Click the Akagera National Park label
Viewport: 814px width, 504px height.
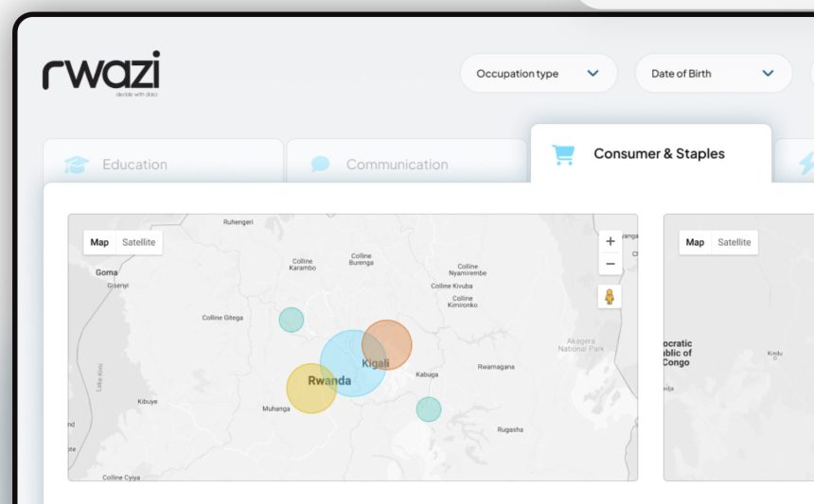click(581, 345)
